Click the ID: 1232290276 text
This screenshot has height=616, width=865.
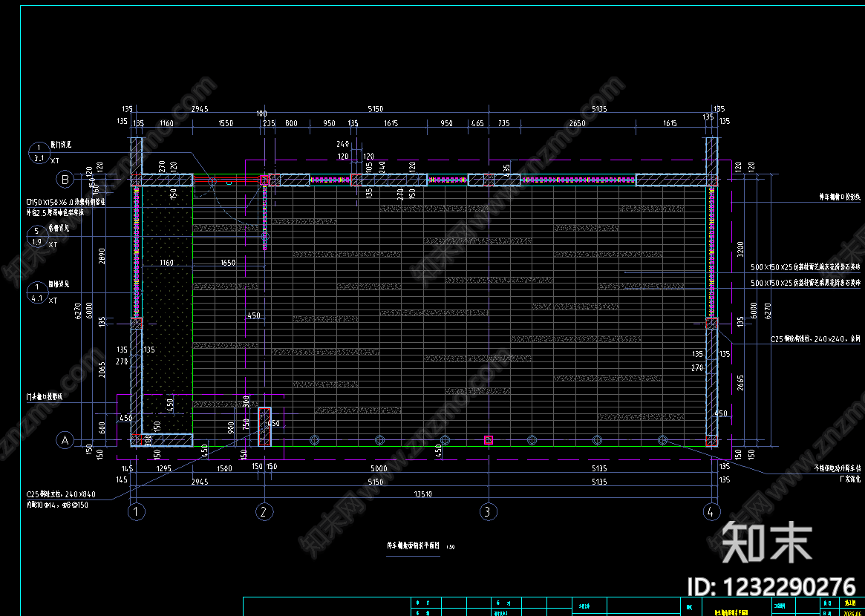[770, 586]
